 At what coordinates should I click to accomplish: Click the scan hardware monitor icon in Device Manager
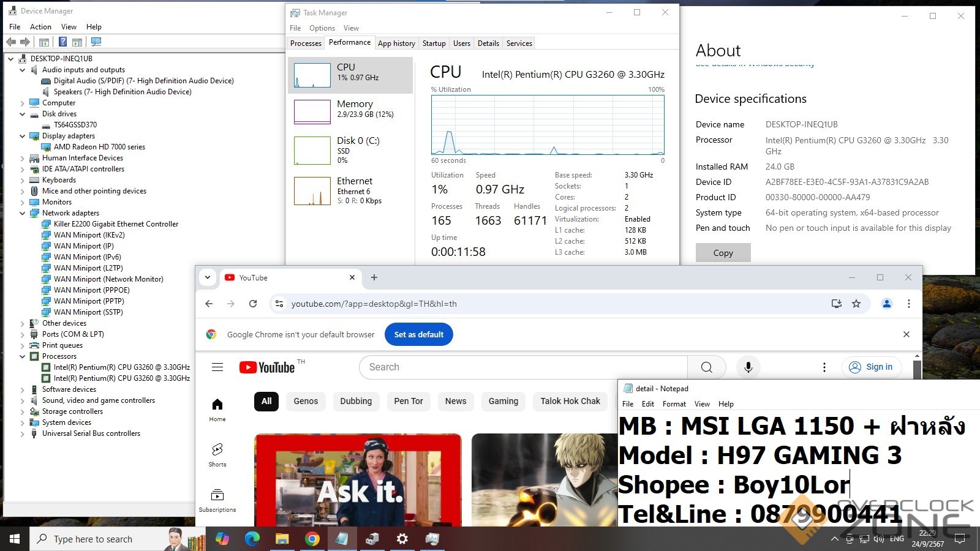coord(96,42)
